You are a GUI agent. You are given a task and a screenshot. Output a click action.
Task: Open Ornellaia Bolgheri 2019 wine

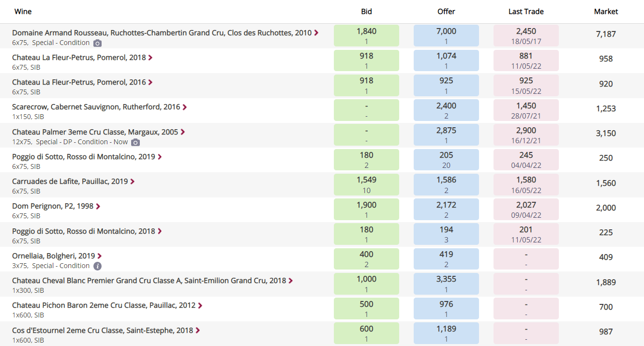[54, 256]
